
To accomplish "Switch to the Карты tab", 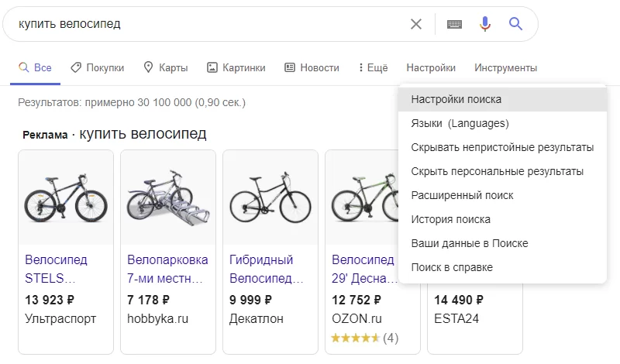I will pos(165,68).
